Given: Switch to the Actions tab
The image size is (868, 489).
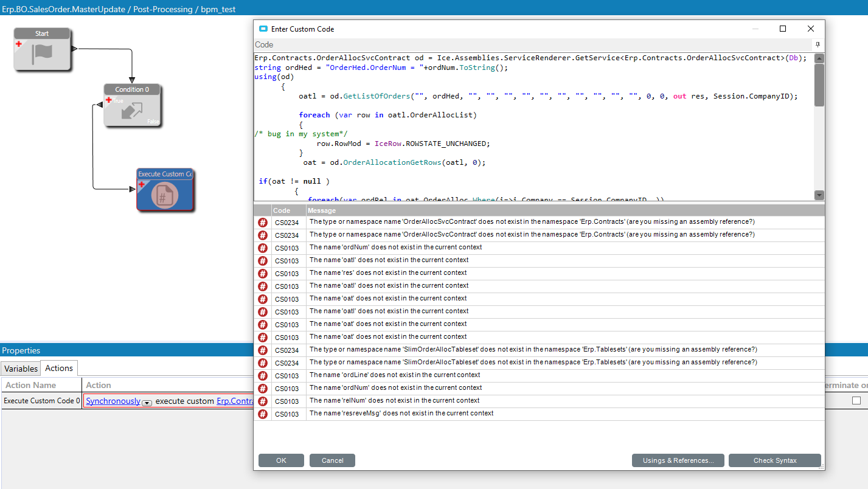Looking at the screenshot, I should point(59,368).
